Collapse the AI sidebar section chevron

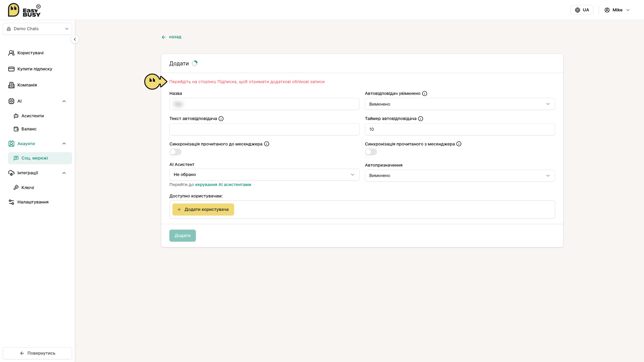(x=64, y=101)
